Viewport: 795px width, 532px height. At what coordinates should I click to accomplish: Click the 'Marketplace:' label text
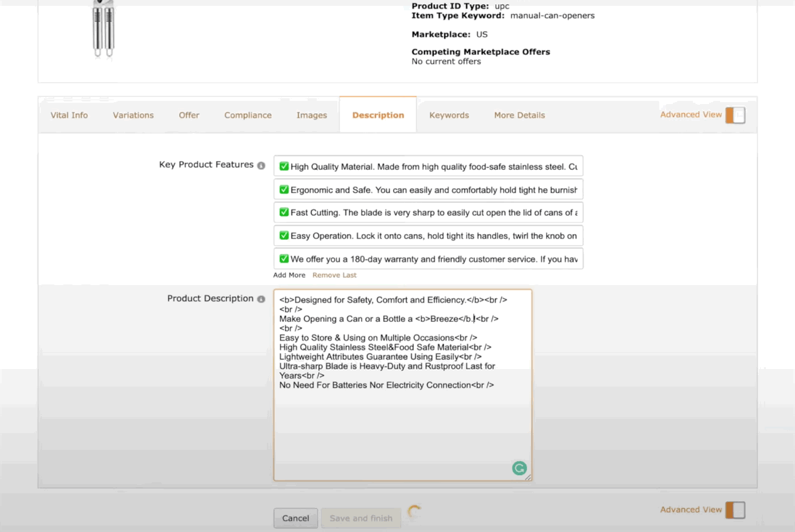(441, 34)
